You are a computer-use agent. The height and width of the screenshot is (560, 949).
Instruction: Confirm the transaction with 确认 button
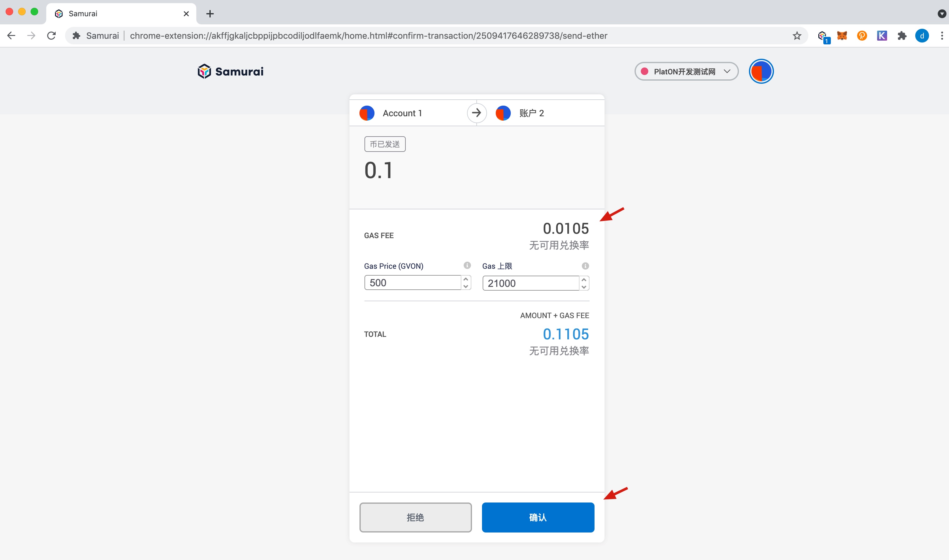(538, 517)
